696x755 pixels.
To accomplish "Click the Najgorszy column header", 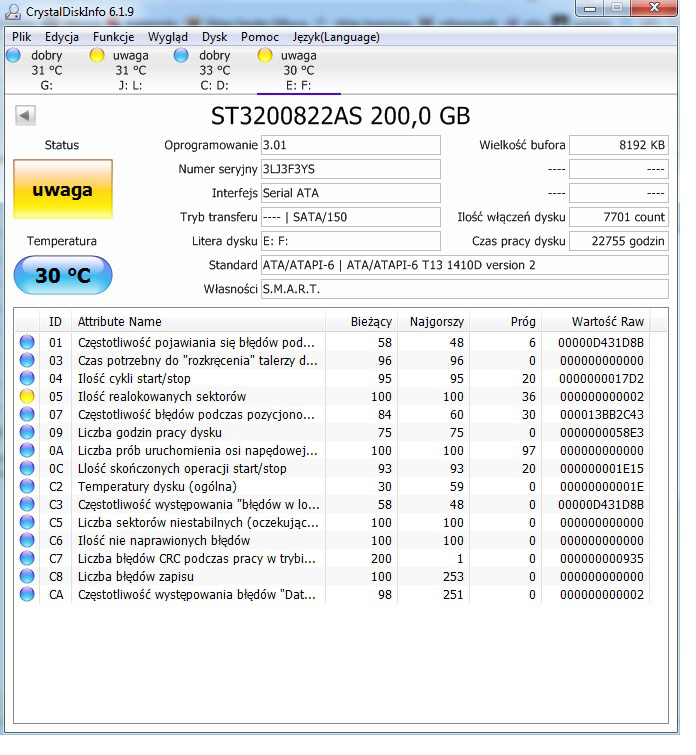I will coord(433,321).
